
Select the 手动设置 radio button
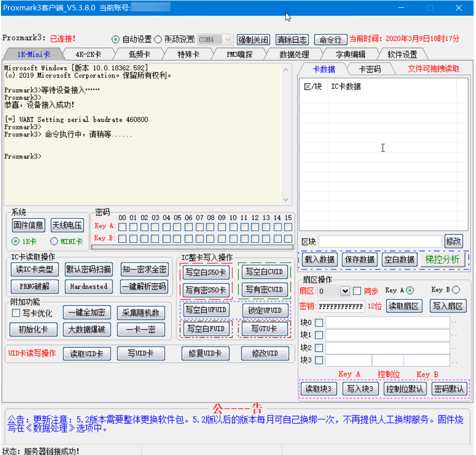158,40
